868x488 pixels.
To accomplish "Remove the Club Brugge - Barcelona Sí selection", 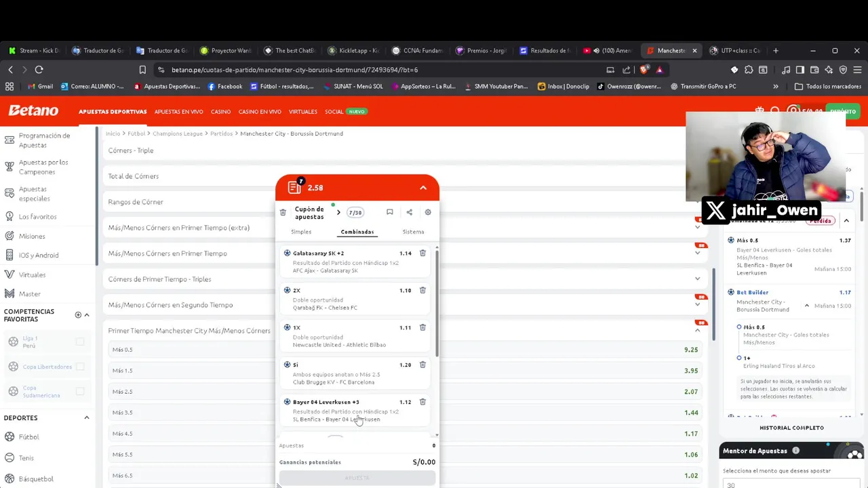I will (x=422, y=365).
